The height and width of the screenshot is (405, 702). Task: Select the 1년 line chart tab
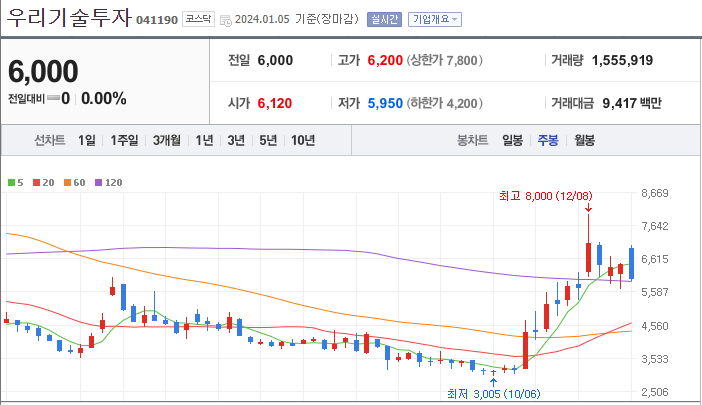[x=204, y=140]
